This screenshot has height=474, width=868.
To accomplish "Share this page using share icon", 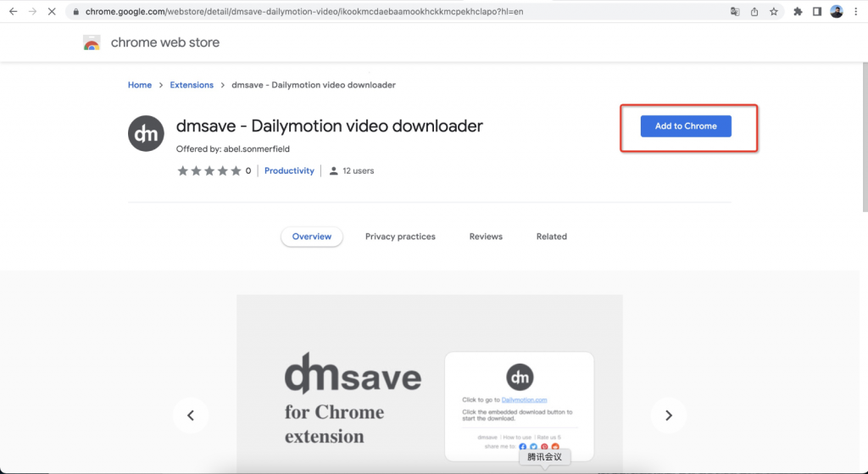I will tap(754, 12).
